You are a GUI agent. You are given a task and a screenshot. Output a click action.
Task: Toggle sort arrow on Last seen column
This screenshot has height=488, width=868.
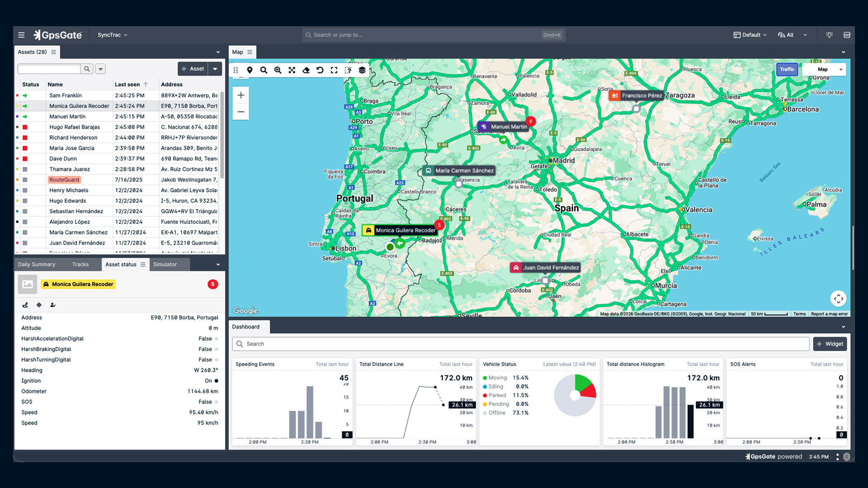click(x=146, y=84)
